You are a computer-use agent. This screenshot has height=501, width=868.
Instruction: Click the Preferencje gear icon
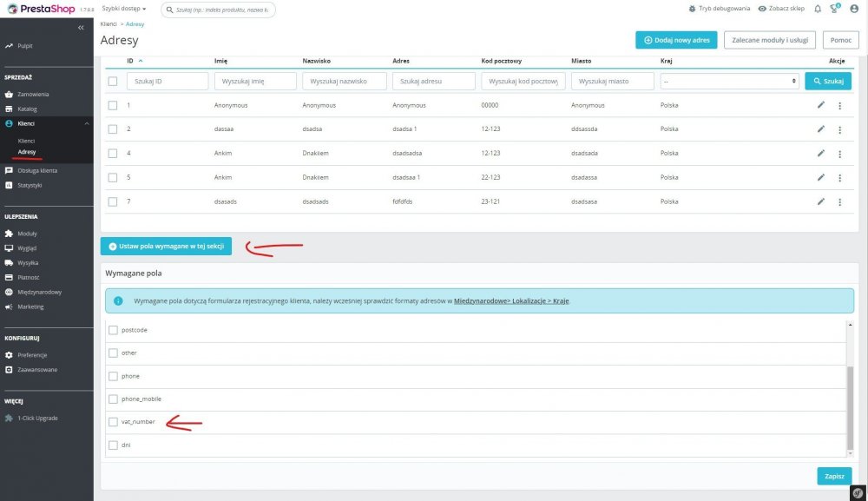tap(9, 355)
